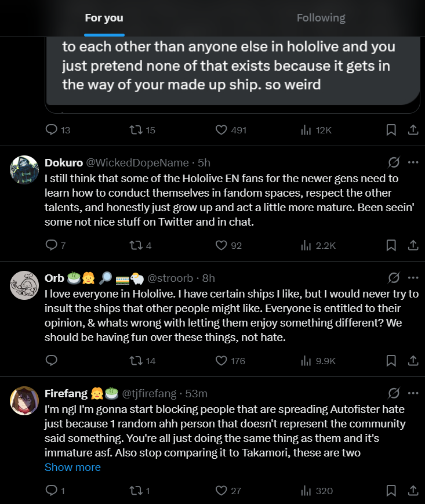425x504 pixels.
Task: Open more options on Dokuro's post
Action: (x=413, y=162)
